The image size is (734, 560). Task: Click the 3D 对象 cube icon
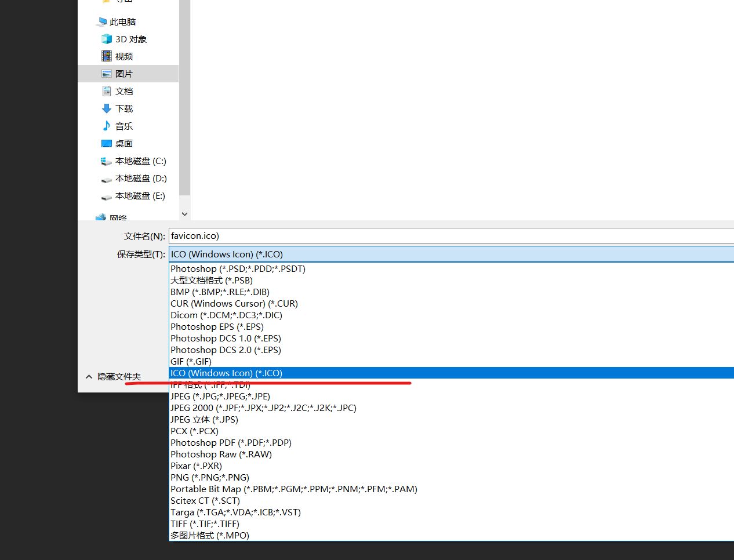pyautogui.click(x=107, y=39)
